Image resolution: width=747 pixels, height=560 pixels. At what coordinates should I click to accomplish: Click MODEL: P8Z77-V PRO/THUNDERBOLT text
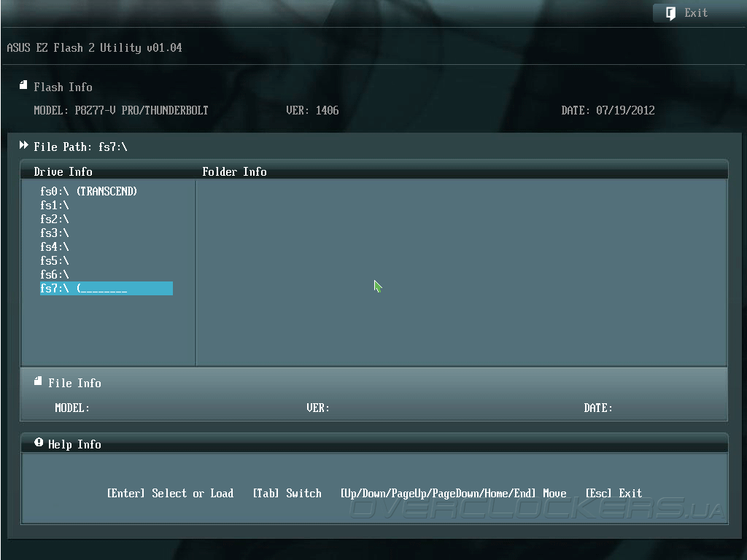point(121,111)
